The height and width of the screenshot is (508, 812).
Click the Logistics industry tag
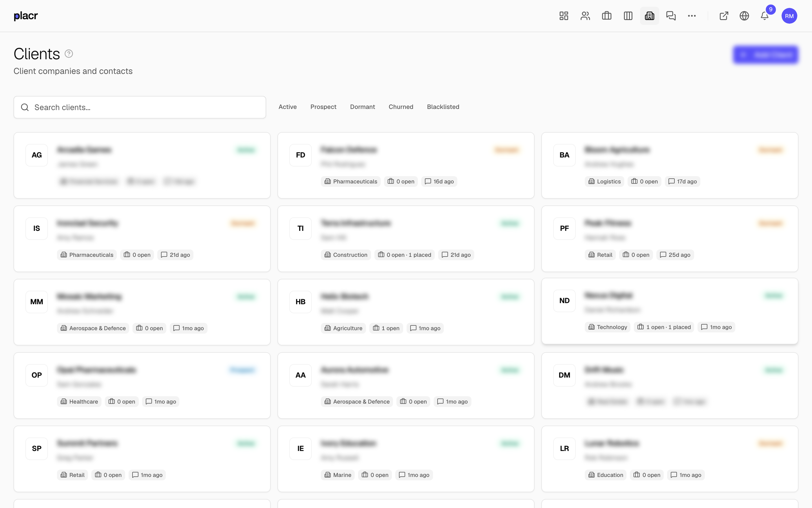[x=604, y=181]
